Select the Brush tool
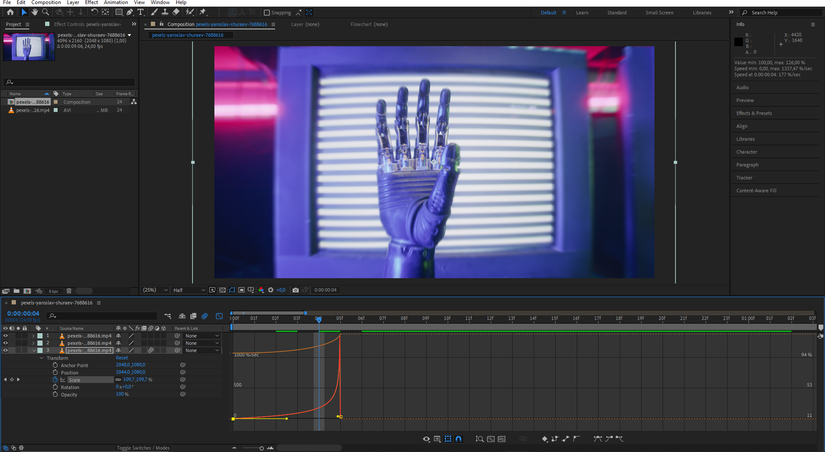The height and width of the screenshot is (452, 825). pos(154,12)
